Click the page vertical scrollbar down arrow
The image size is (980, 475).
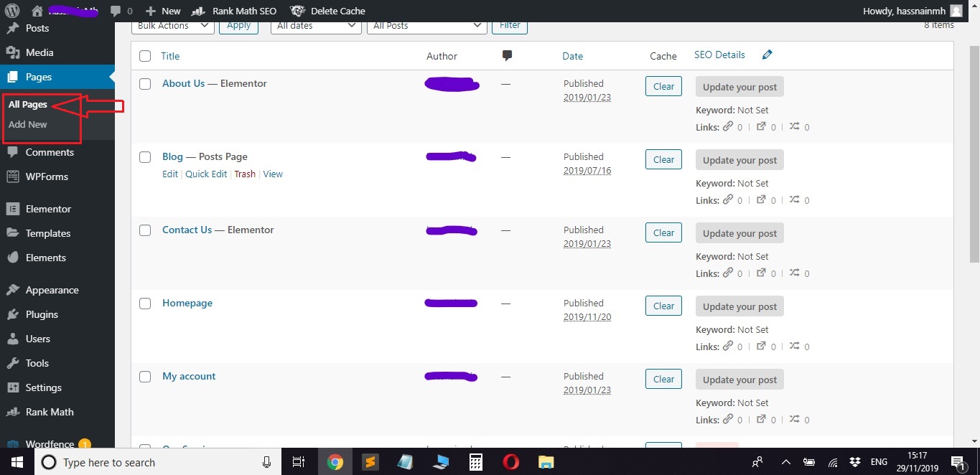(x=974, y=441)
